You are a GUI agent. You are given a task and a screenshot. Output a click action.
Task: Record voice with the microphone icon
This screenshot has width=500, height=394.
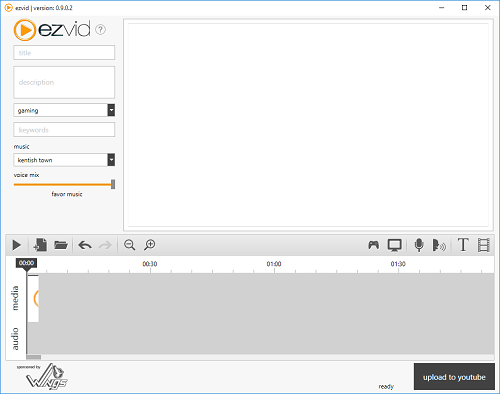419,245
